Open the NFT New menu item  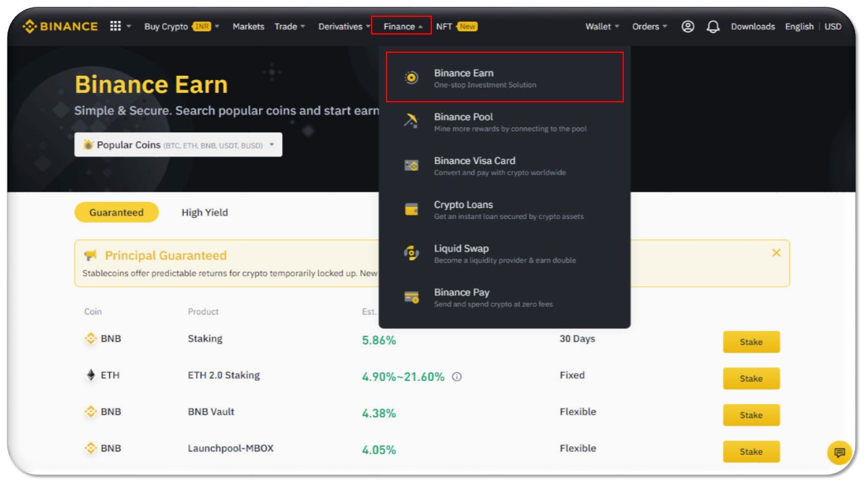click(x=456, y=26)
